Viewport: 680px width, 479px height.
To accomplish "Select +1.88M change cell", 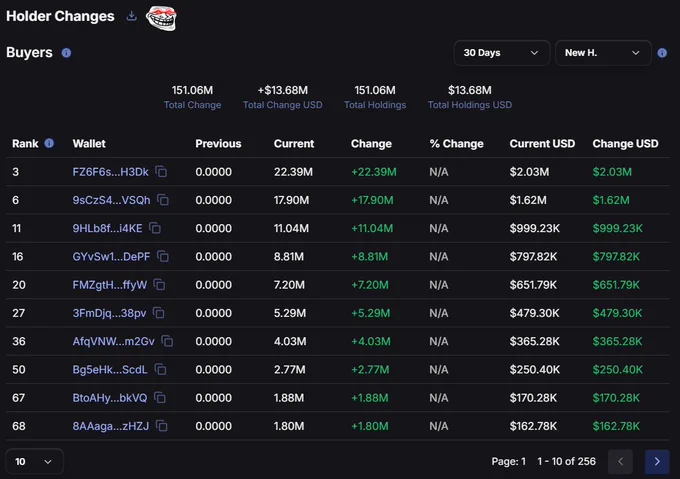I will pyautogui.click(x=370, y=398).
